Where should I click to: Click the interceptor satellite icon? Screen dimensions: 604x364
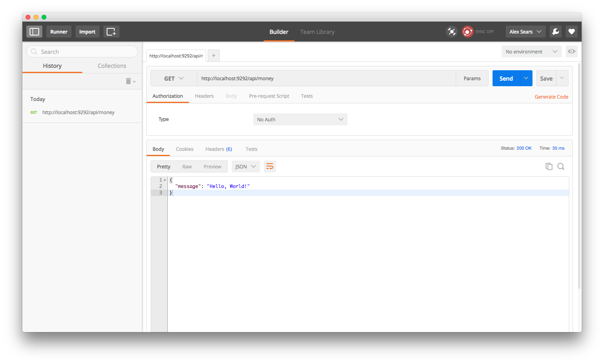451,32
